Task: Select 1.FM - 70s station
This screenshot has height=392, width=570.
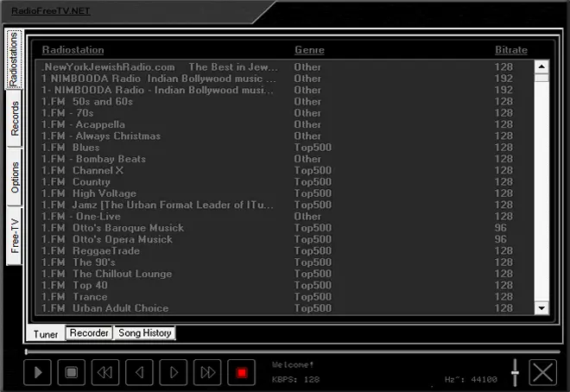Action: click(x=285, y=113)
